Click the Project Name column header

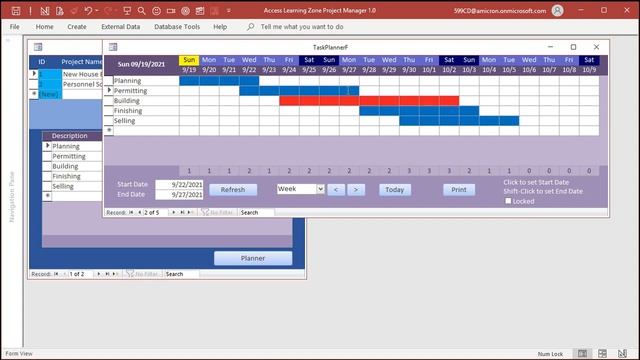(81, 62)
